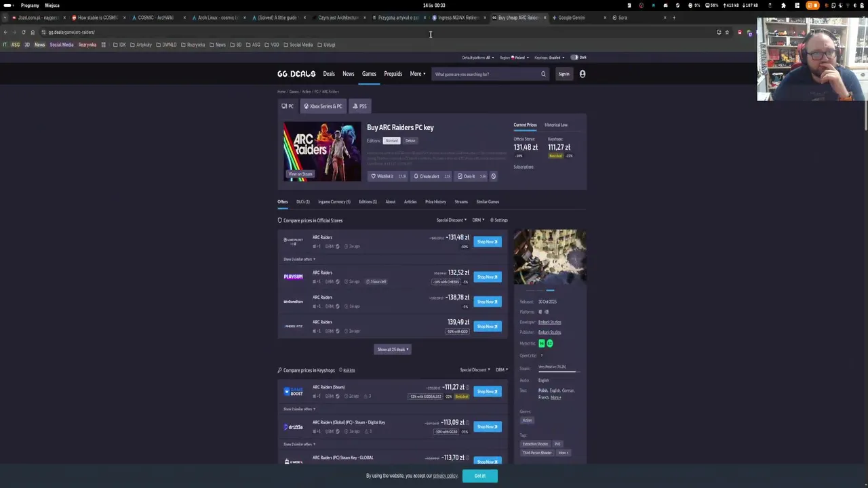Screen dimensions: 868x488
Task: Expand similar offers under GameBoost listing
Action: tap(299, 409)
